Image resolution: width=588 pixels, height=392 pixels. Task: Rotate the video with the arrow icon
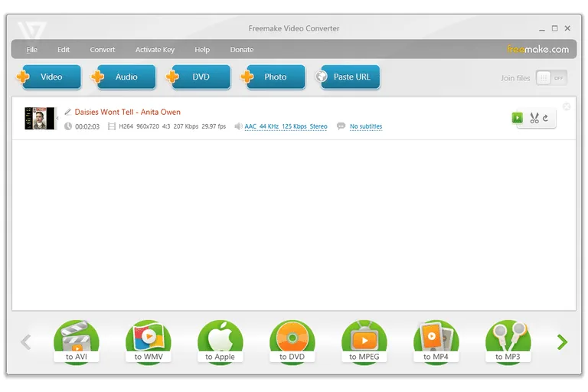click(546, 118)
